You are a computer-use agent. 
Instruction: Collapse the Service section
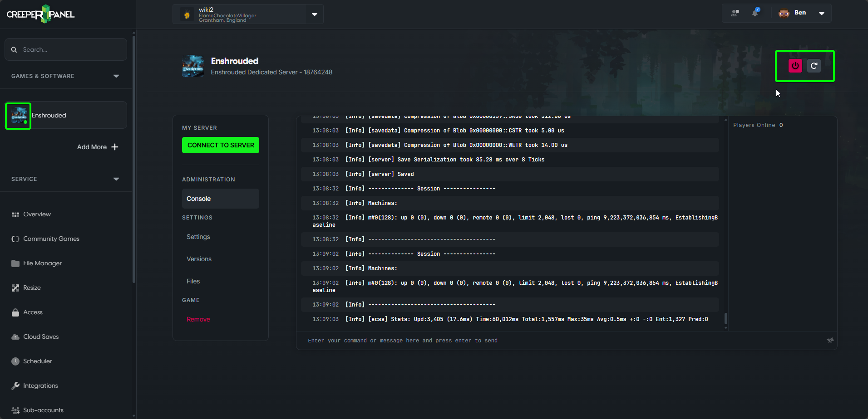(x=116, y=179)
